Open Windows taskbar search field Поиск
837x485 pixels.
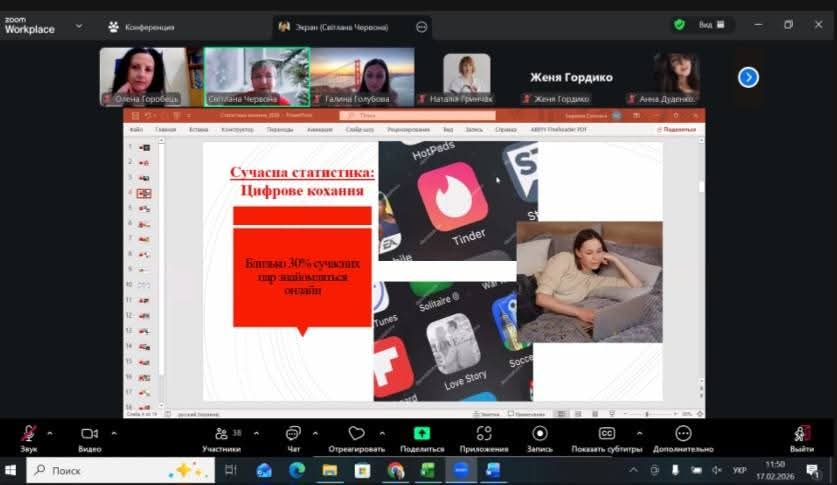tap(110, 470)
